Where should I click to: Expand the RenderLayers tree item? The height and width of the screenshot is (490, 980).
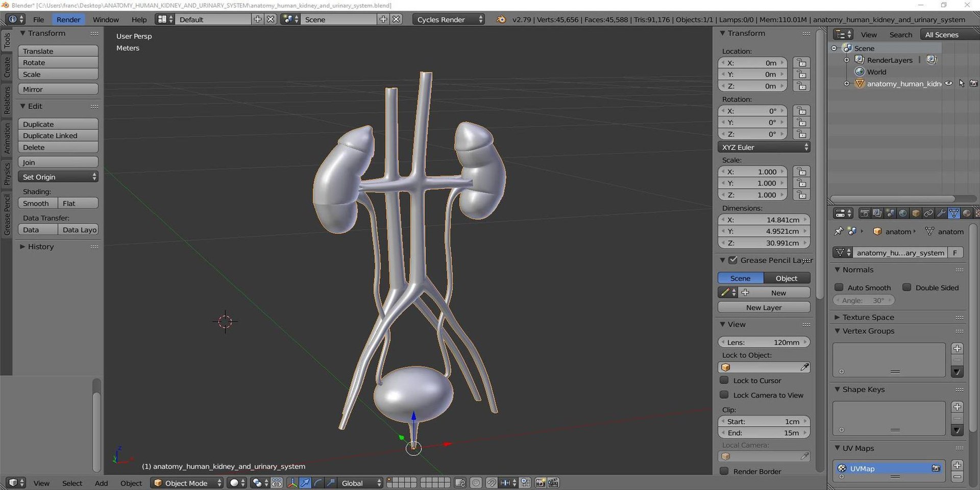coord(847,60)
